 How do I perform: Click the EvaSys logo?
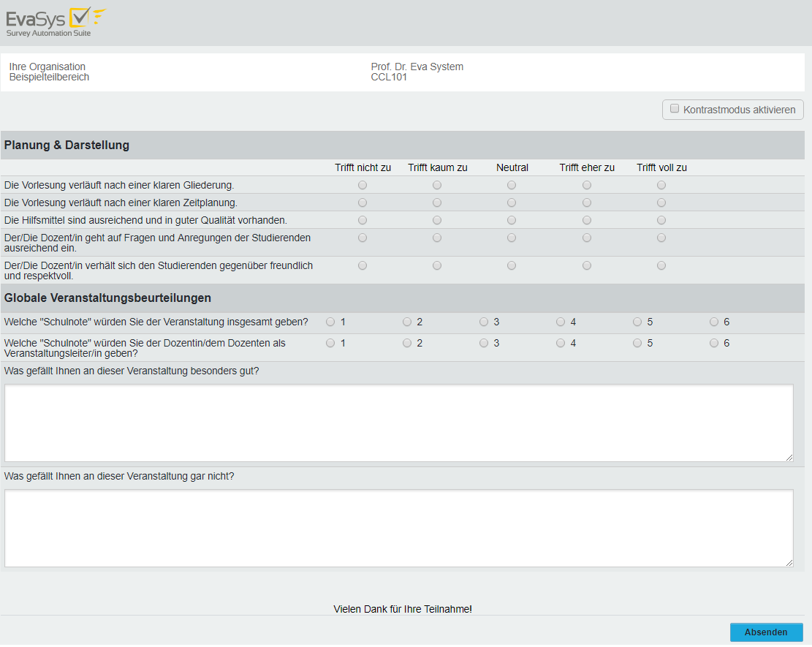56,22
